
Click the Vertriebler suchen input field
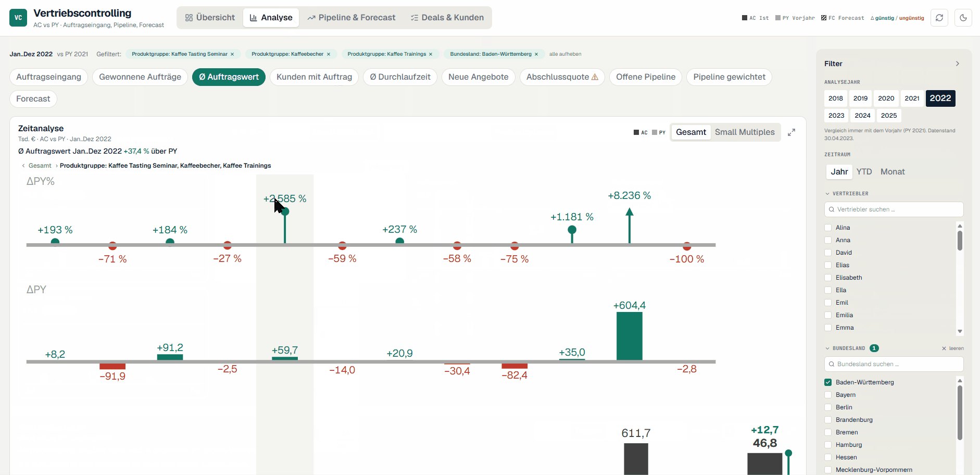coord(894,209)
